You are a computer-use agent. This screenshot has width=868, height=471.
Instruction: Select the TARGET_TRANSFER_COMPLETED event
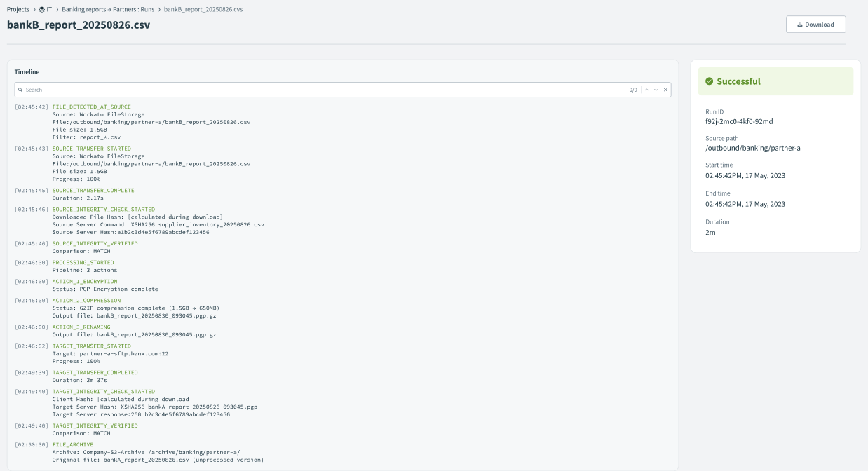[95, 373]
